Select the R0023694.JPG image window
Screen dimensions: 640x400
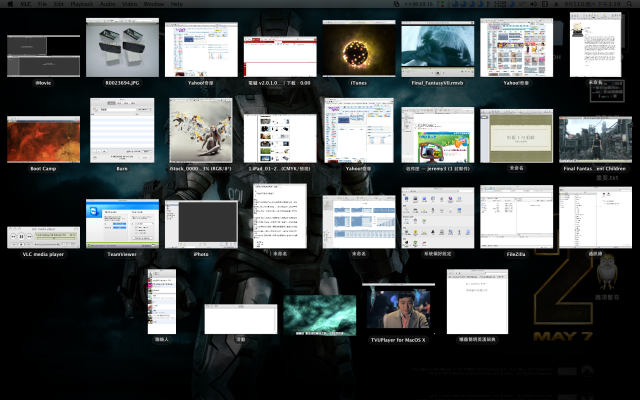pyautogui.click(x=122, y=47)
